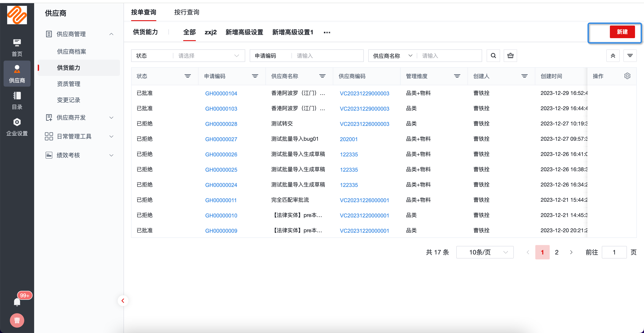Filter the 管理维度 column header
This screenshot has height=333, width=644.
point(457,76)
